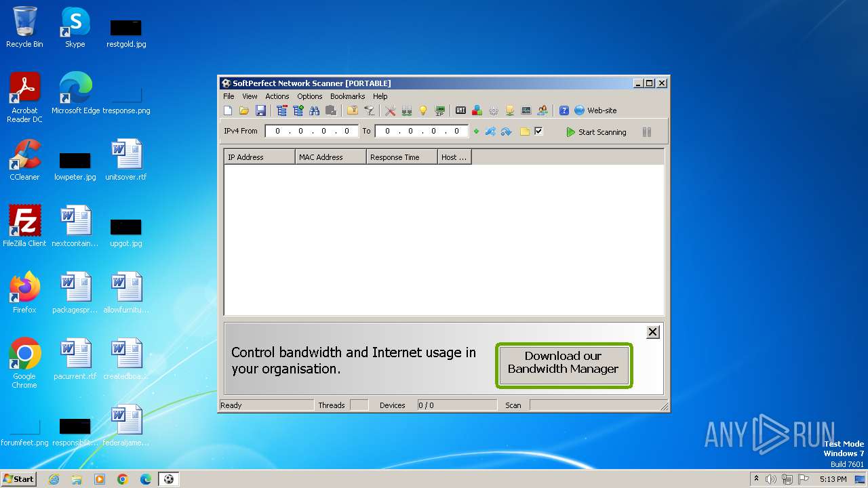868x488 pixels.
Task: Click the Collapse all tree icon
Action: [x=282, y=110]
